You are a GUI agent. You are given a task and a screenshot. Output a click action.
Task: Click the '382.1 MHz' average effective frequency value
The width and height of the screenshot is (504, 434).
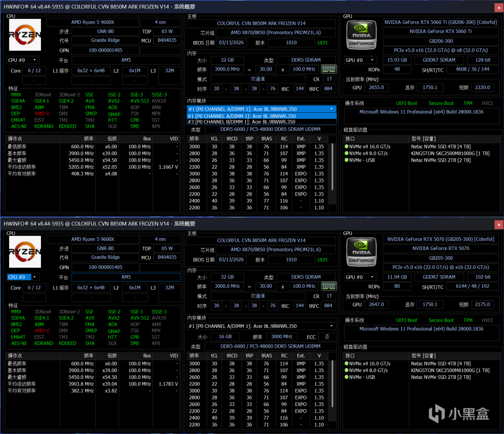pos(82,391)
